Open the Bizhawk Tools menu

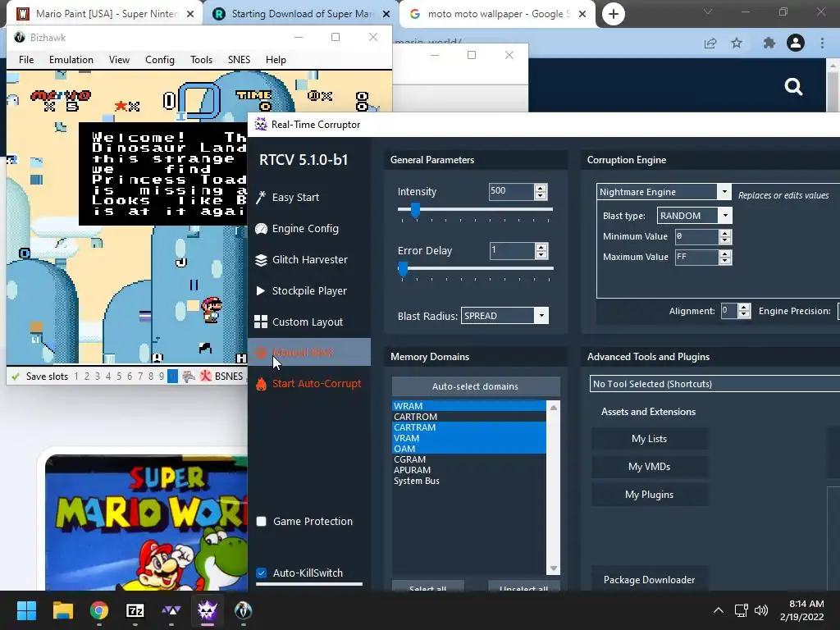(202, 59)
